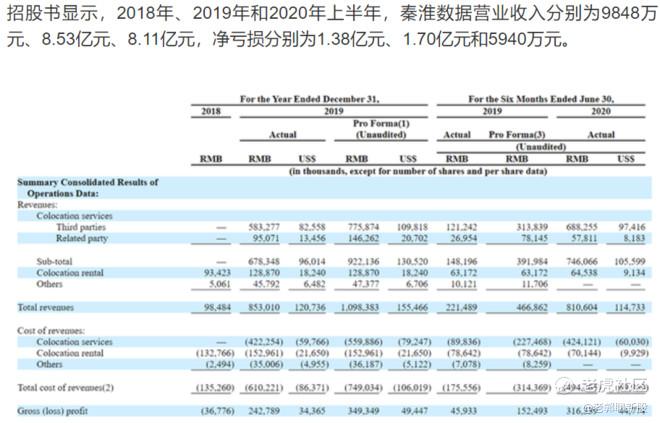Select Total revenues value 853,010
Viewport: 660px width, 423px height.
click(264, 308)
